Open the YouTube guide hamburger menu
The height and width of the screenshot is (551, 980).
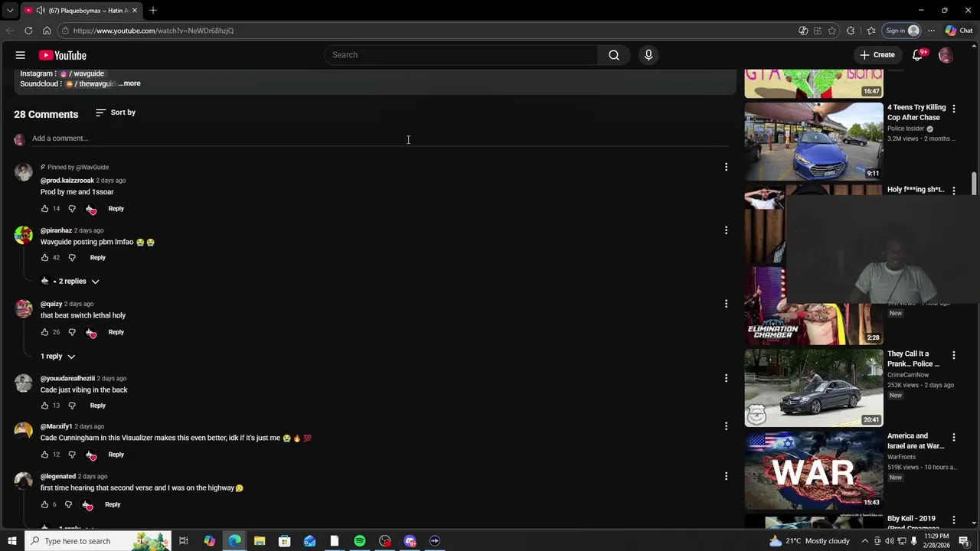21,55
